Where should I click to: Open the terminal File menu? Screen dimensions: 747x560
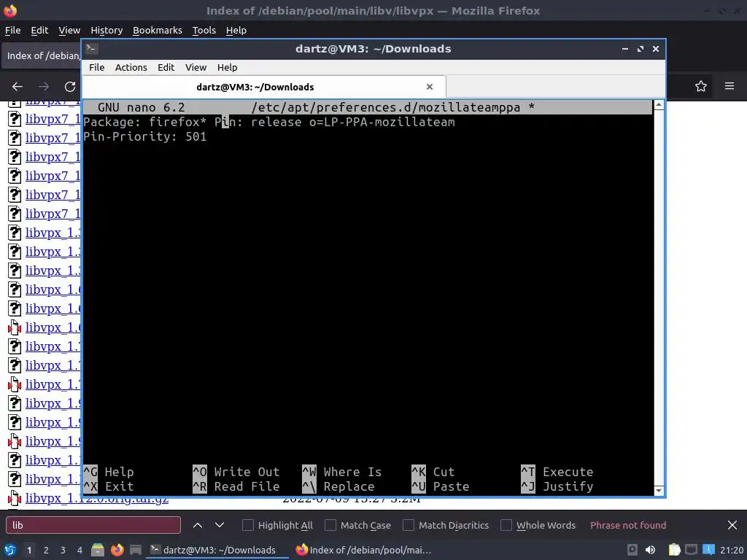97,67
